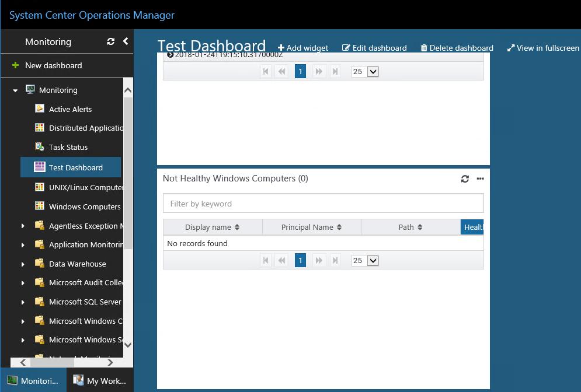Click the sidebar scroll-down arrow
This screenshot has height=392, width=581.
pyautogui.click(x=128, y=345)
